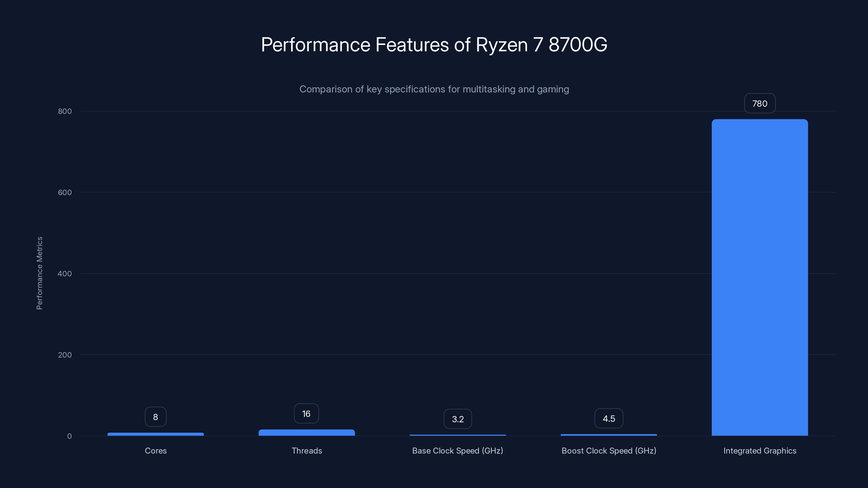Click the Base Clock Speed (GHz) label
The height and width of the screenshot is (488, 868).
(x=458, y=451)
